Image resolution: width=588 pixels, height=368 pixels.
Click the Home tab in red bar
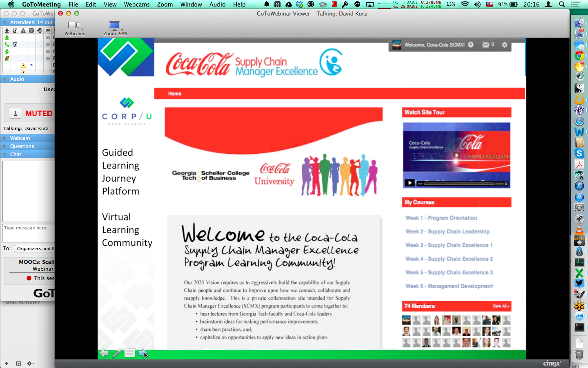click(x=175, y=94)
